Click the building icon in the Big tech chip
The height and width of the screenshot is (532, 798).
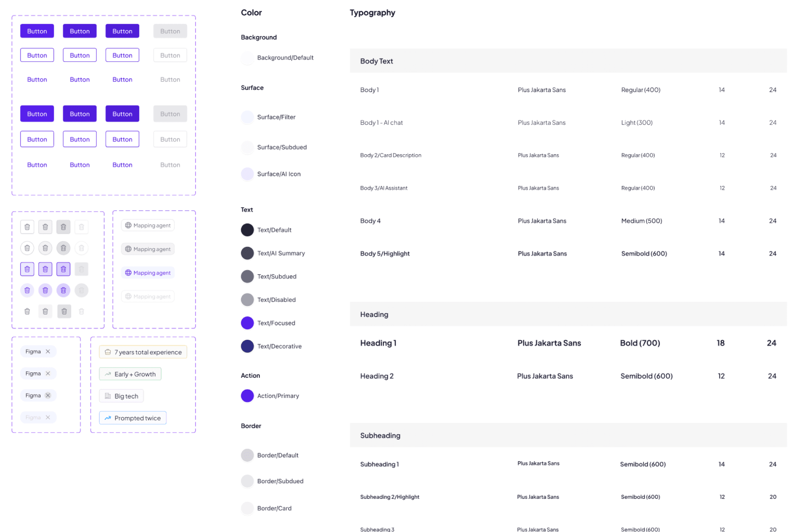click(108, 396)
